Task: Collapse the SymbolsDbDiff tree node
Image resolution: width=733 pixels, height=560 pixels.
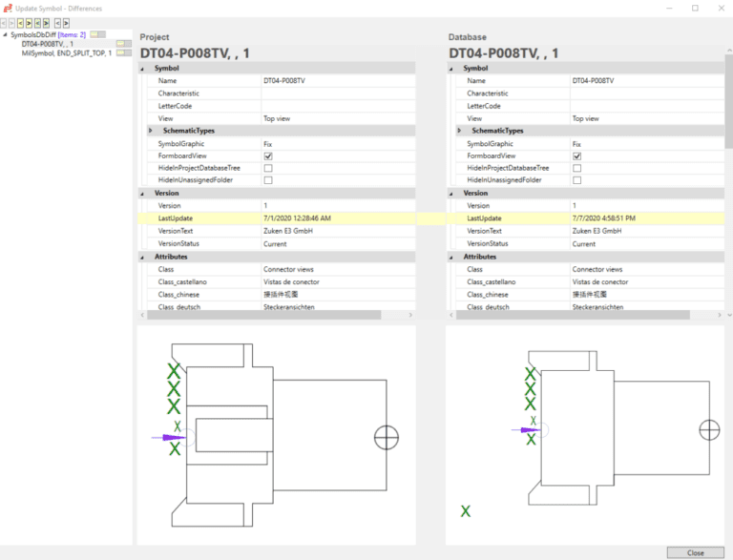Action: coord(6,34)
